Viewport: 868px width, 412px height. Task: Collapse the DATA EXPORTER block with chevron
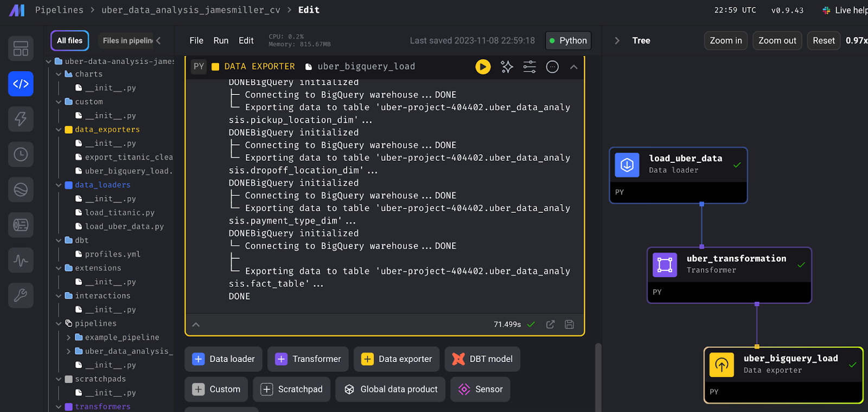click(573, 67)
